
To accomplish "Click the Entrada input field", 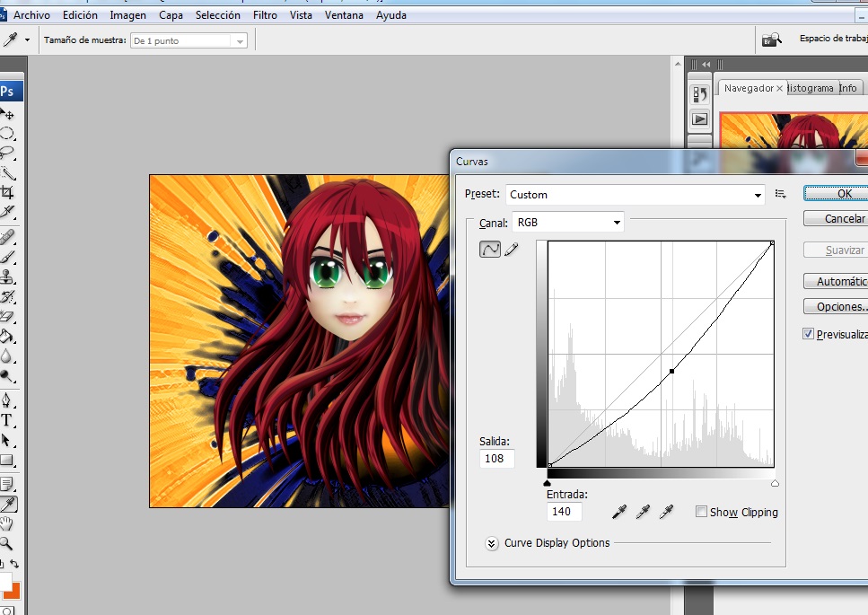I will point(565,512).
